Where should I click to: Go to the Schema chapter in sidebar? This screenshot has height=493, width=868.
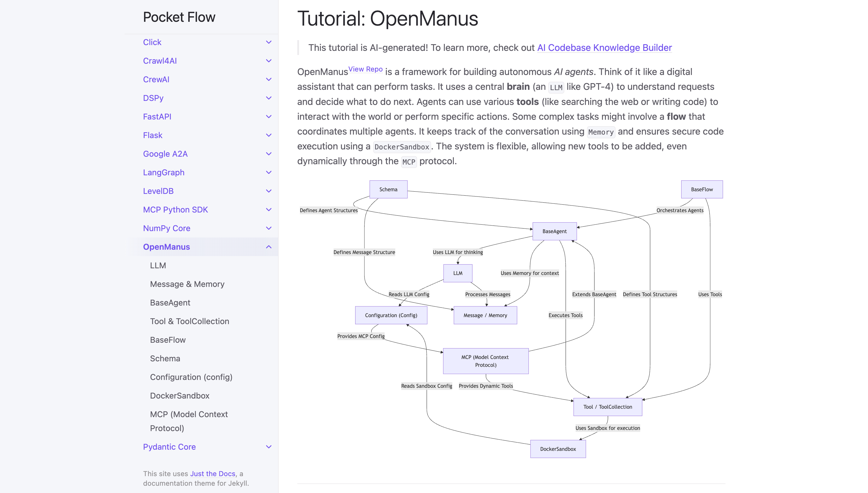click(x=165, y=359)
